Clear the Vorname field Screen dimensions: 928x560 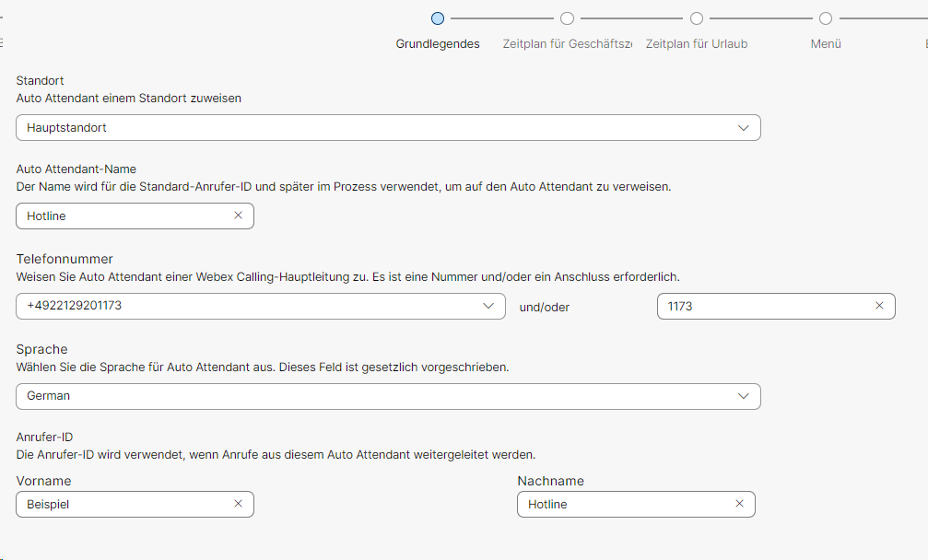click(x=238, y=504)
